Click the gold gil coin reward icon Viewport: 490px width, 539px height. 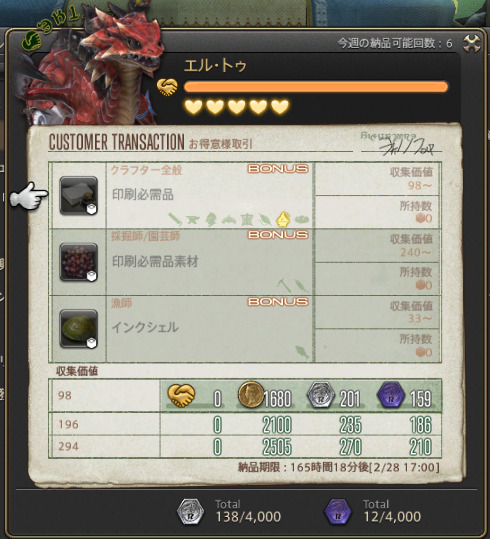(x=251, y=395)
